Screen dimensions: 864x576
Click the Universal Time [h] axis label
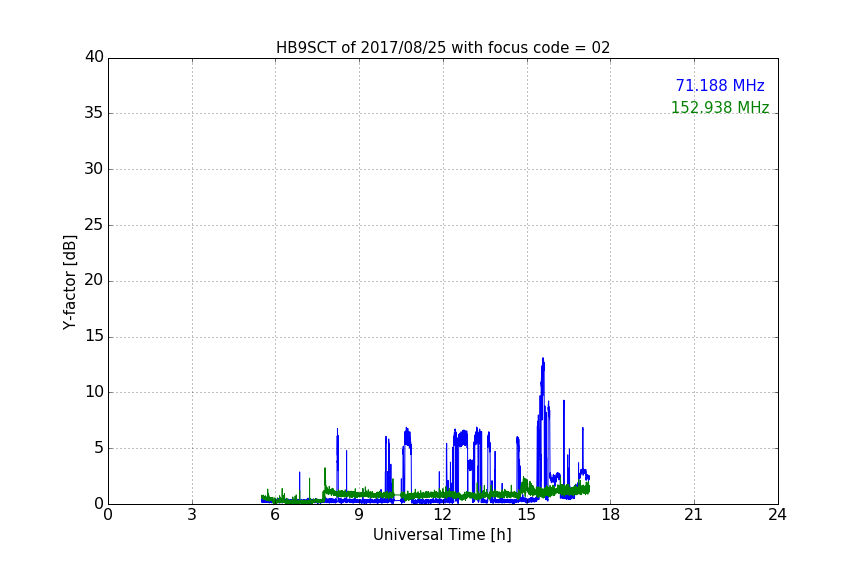(x=442, y=535)
